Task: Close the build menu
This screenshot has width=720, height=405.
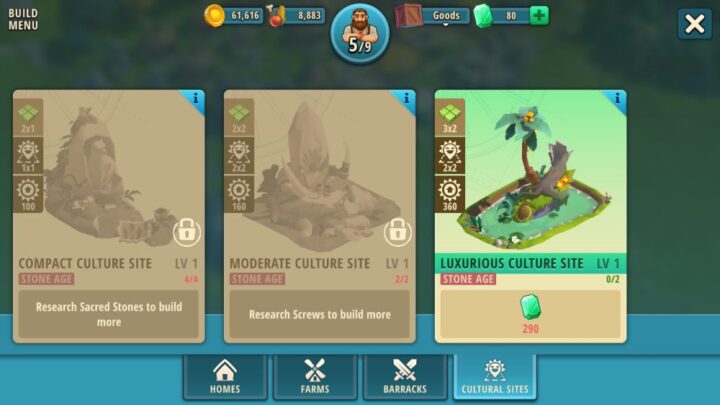Action: pos(694,23)
